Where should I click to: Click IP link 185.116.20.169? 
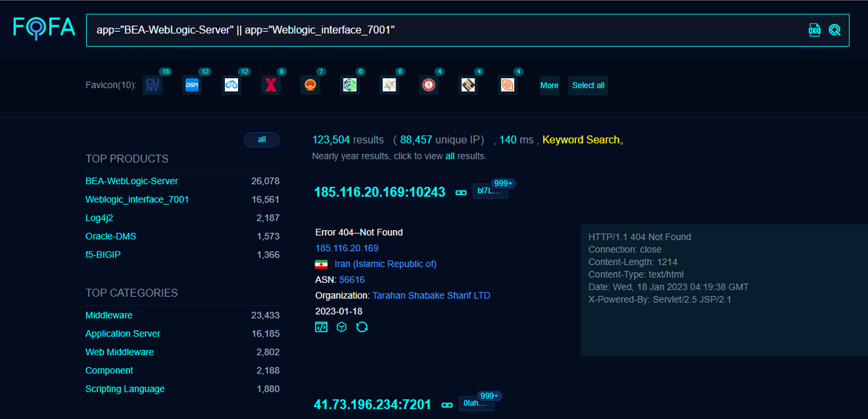click(346, 248)
